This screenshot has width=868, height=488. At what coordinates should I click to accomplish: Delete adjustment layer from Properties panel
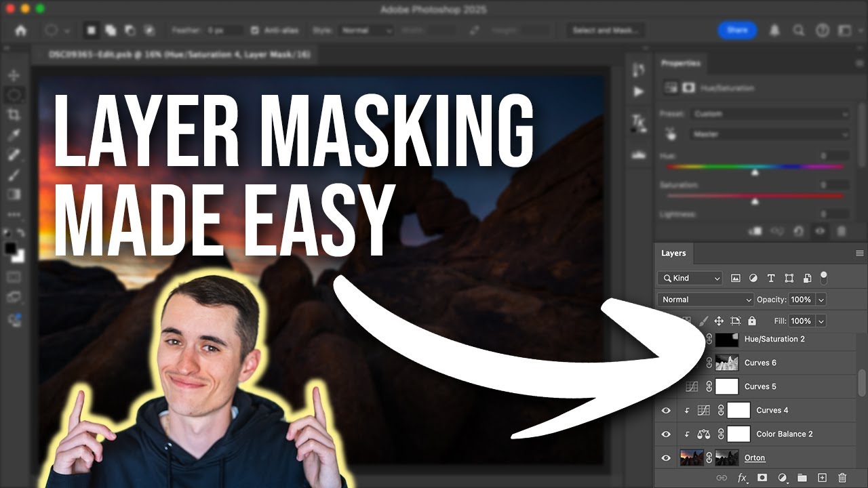[842, 231]
